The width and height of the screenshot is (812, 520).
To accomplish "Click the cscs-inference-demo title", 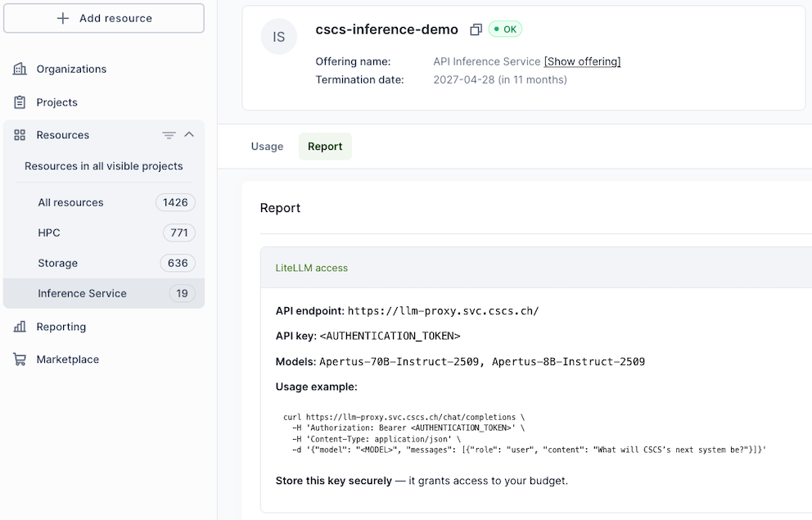I will [387, 29].
